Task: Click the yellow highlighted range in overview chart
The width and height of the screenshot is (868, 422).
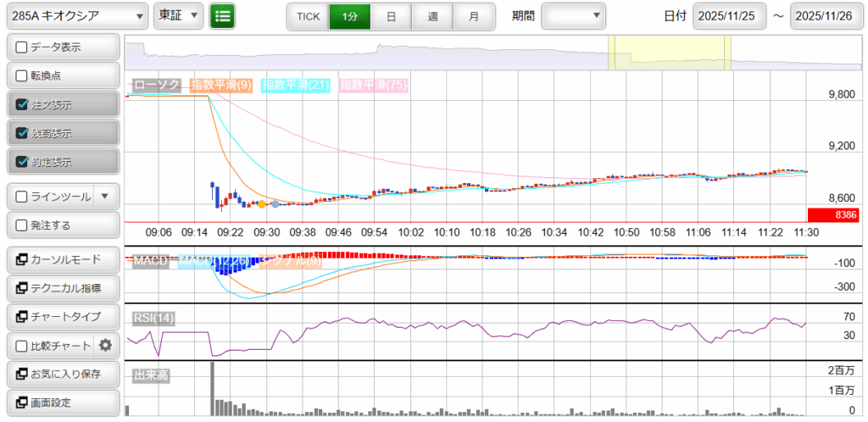Action: pyautogui.click(x=670, y=53)
